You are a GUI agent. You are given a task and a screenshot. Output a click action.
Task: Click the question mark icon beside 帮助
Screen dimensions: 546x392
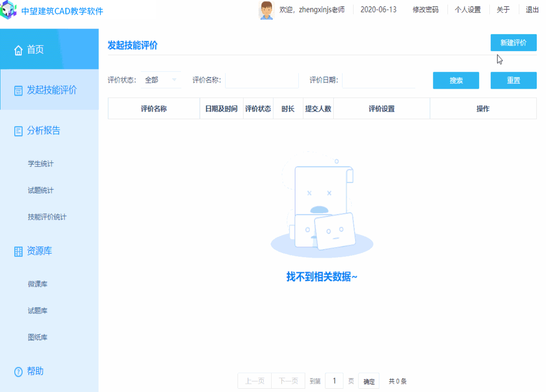(18, 371)
